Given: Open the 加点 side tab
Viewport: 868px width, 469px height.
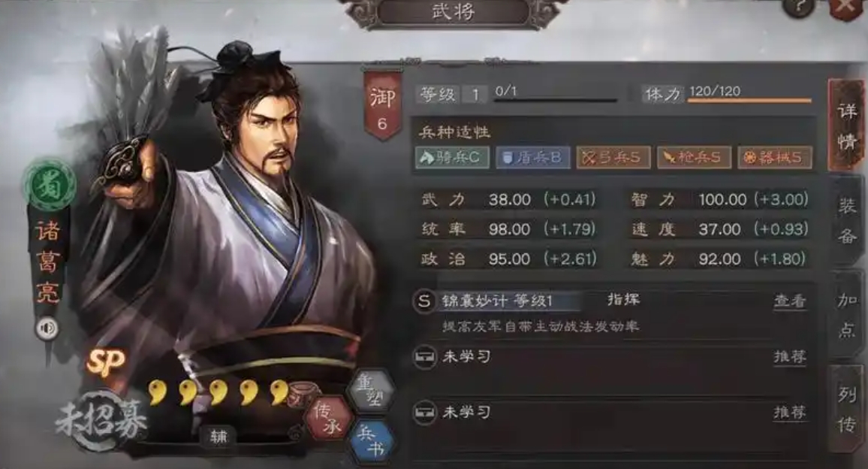Looking at the screenshot, I should coord(846,314).
